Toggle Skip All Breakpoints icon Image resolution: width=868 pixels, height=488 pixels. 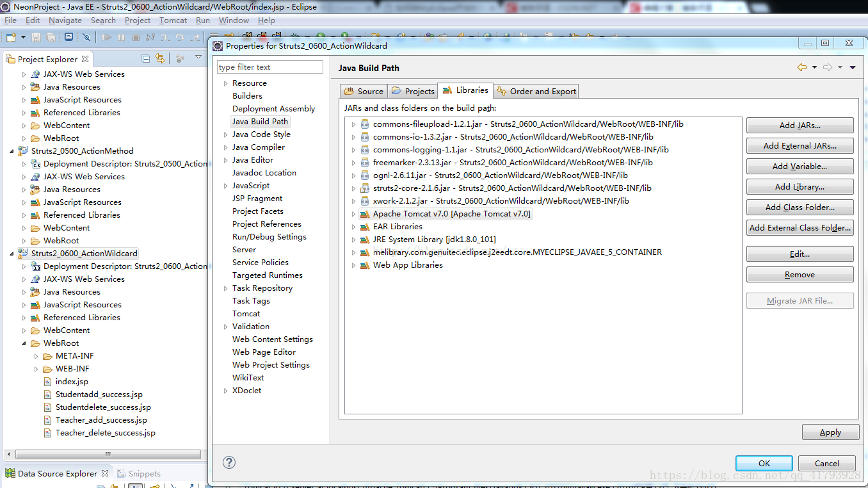pos(86,38)
